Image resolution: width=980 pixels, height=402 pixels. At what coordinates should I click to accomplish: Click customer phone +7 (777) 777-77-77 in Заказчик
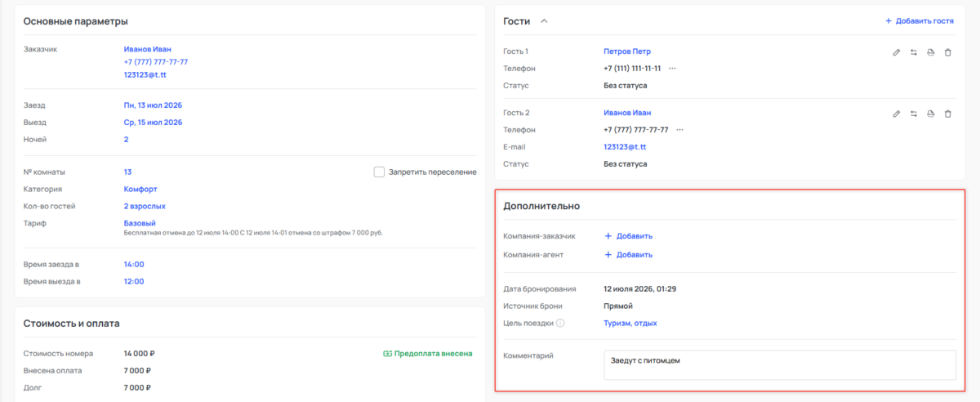(x=156, y=62)
